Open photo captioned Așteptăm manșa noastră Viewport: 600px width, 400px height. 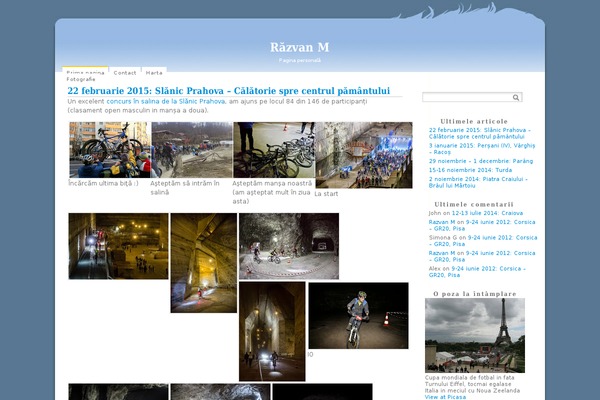[x=274, y=150]
